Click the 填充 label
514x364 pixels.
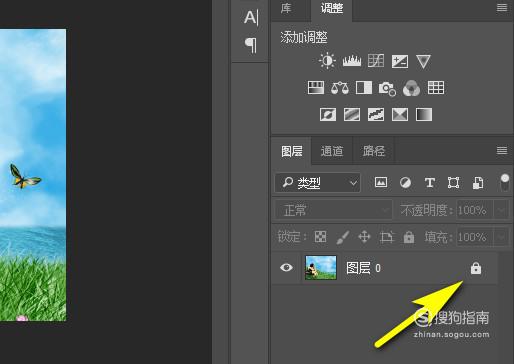[438, 237]
